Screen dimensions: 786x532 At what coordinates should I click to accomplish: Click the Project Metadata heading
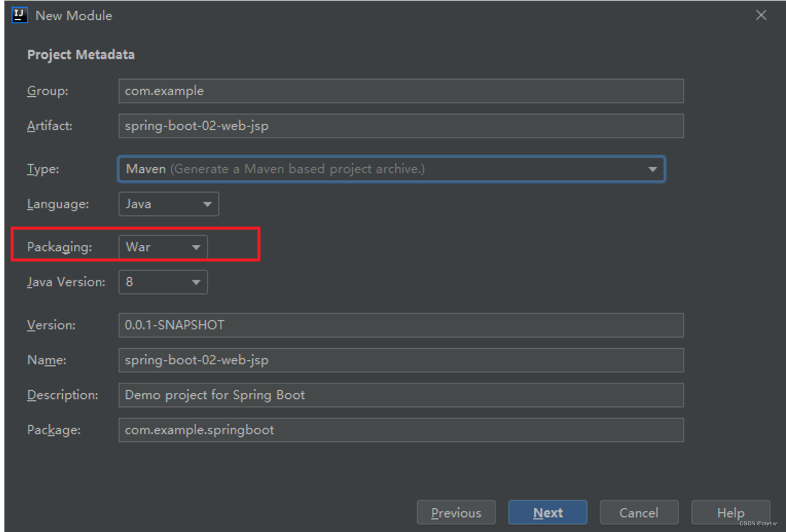click(81, 54)
